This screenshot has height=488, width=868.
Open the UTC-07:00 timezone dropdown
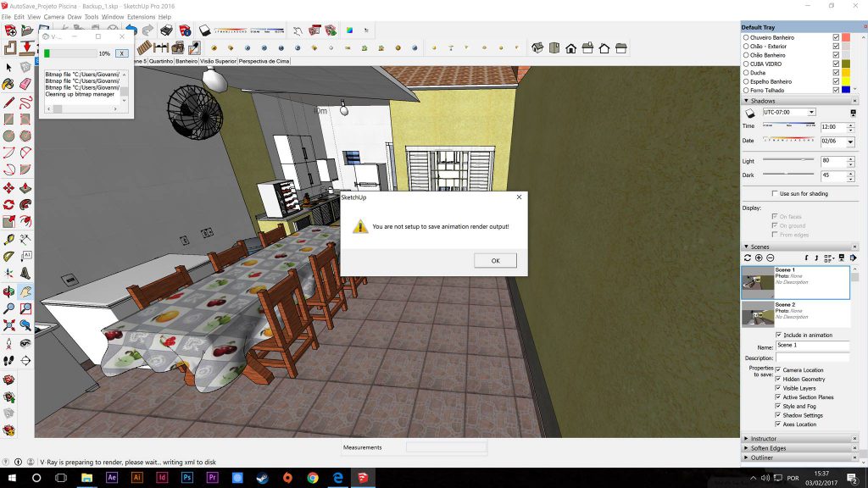point(811,113)
